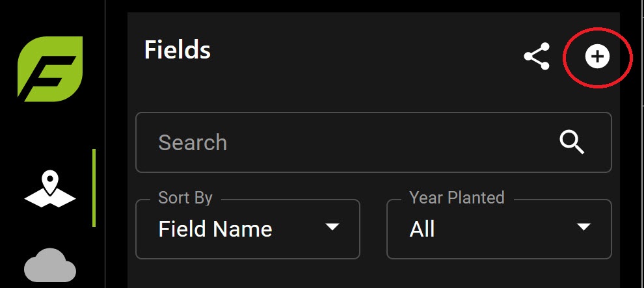644x288 pixels.
Task: Click the Sort By dropdown arrow
Action: pos(332,227)
